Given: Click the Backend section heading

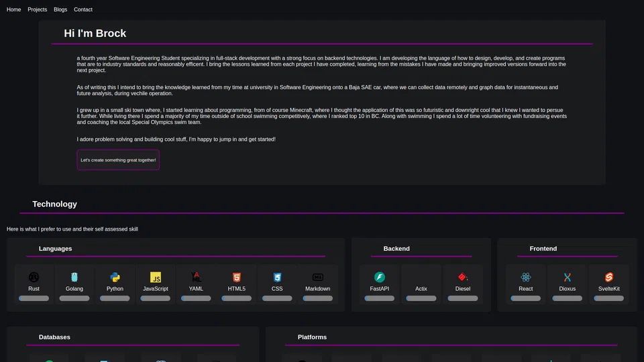Looking at the screenshot, I should click(x=396, y=249).
